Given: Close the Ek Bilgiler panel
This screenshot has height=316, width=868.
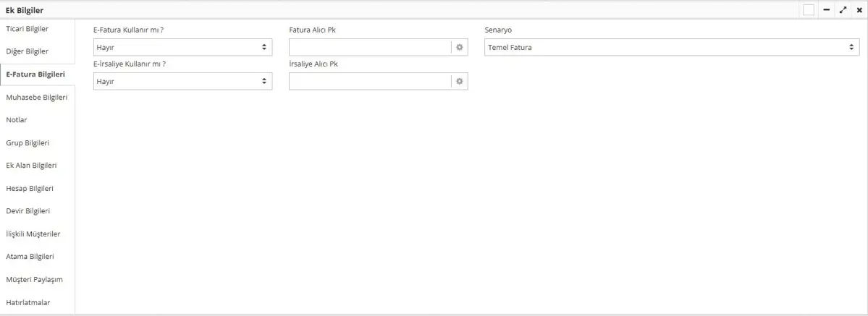Looking at the screenshot, I should point(859,10).
